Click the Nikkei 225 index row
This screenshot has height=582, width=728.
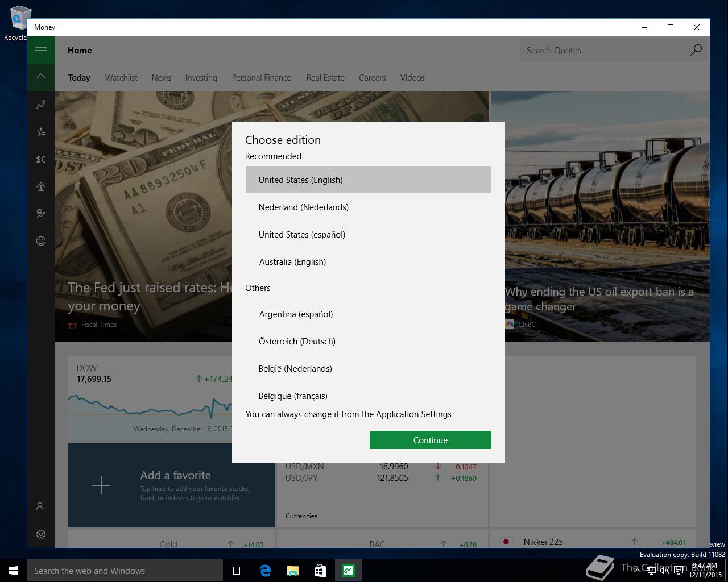593,542
